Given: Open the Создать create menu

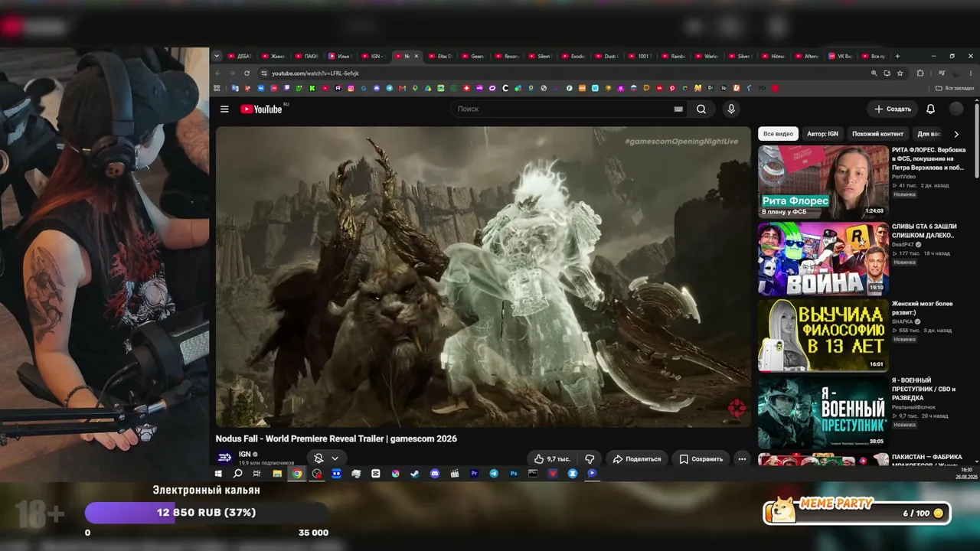Looking at the screenshot, I should 893,109.
